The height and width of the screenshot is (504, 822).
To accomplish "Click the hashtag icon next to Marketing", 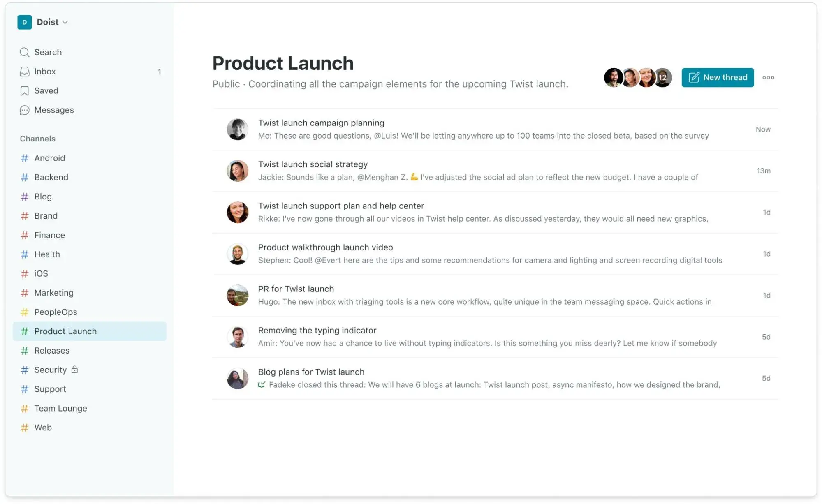I will (x=24, y=293).
